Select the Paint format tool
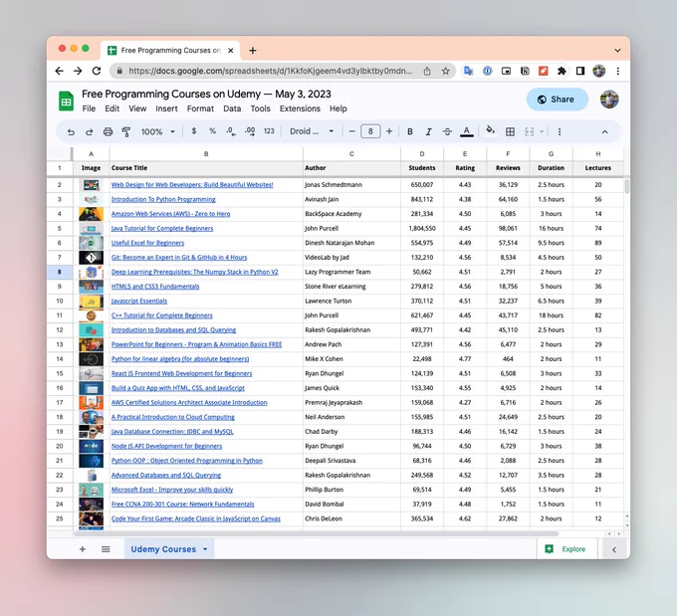Screen dimensions: 677x616 tap(126, 131)
